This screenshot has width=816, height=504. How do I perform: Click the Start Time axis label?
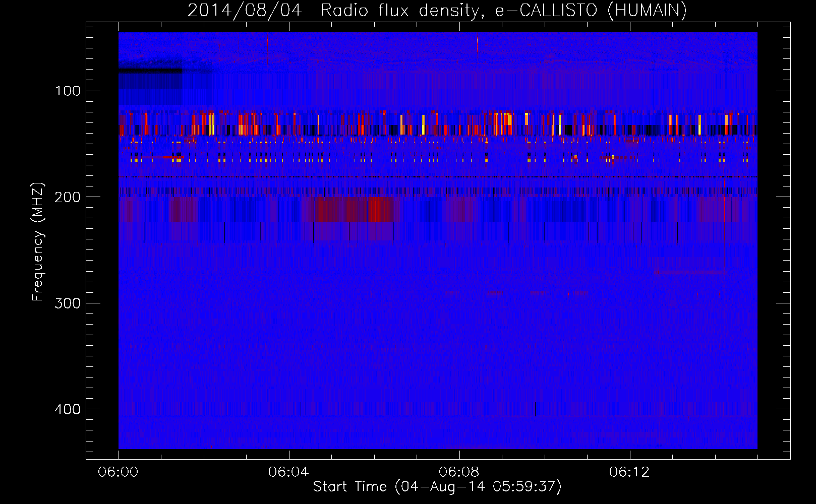coord(437,487)
